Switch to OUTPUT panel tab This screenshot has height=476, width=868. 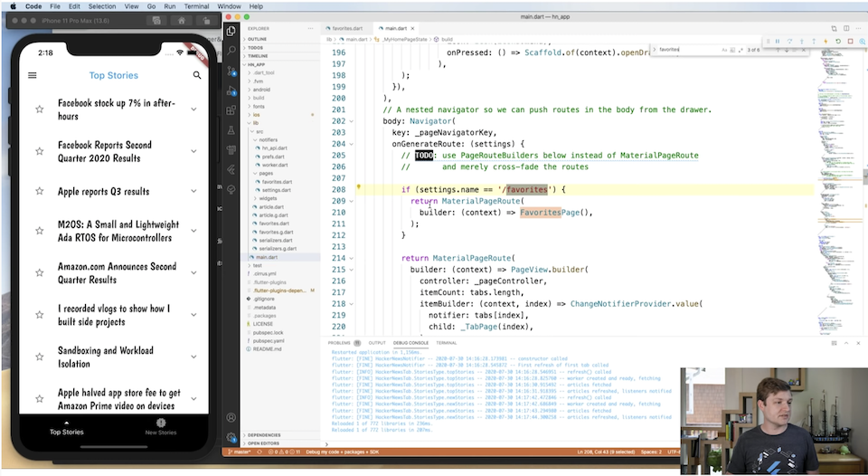pyautogui.click(x=377, y=343)
